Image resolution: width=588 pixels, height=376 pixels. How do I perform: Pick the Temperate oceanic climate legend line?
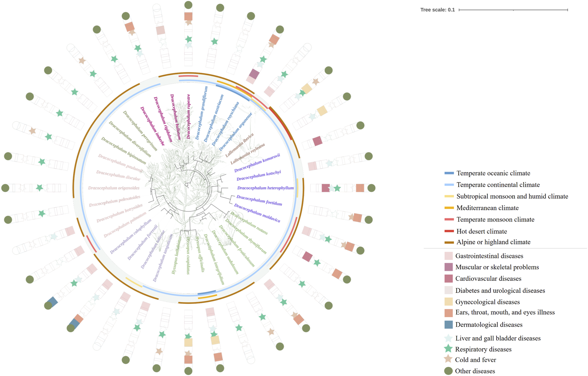449,173
